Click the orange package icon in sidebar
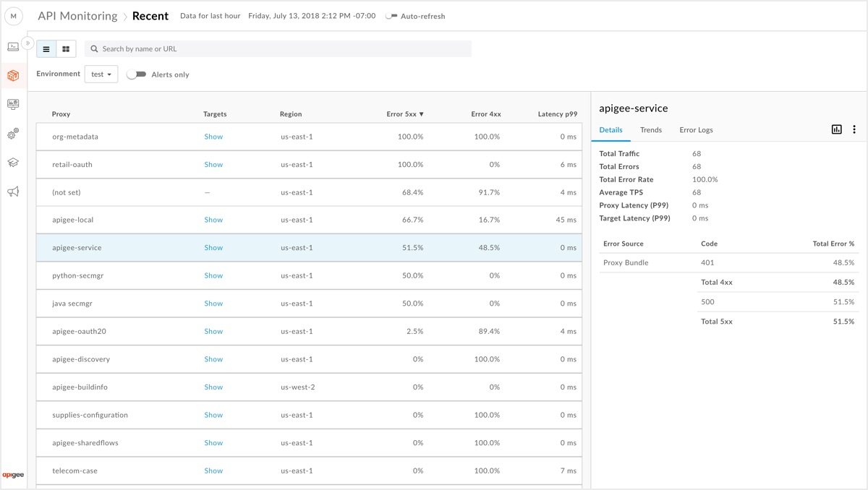 click(13, 76)
